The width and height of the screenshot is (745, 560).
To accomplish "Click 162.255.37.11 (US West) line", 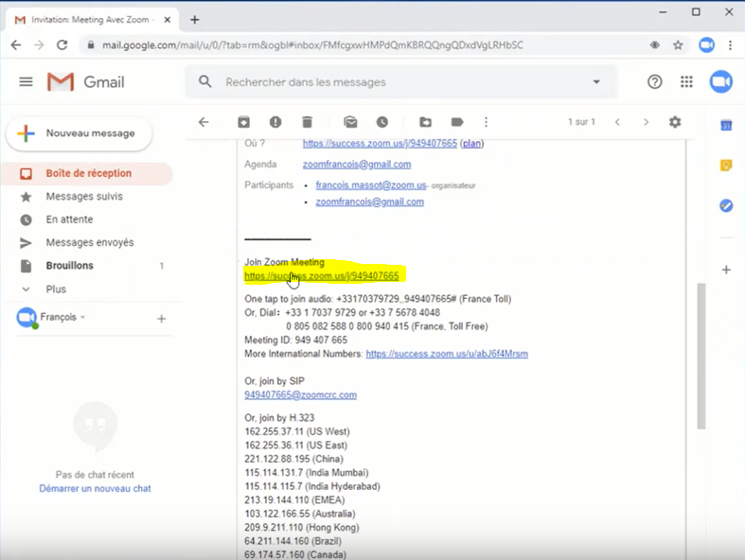I will click(297, 431).
